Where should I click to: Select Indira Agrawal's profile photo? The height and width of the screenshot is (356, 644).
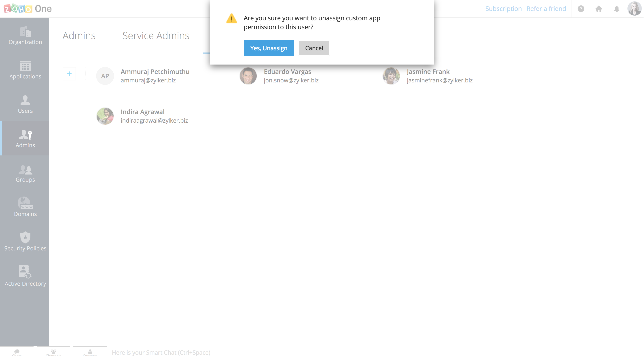[105, 116]
